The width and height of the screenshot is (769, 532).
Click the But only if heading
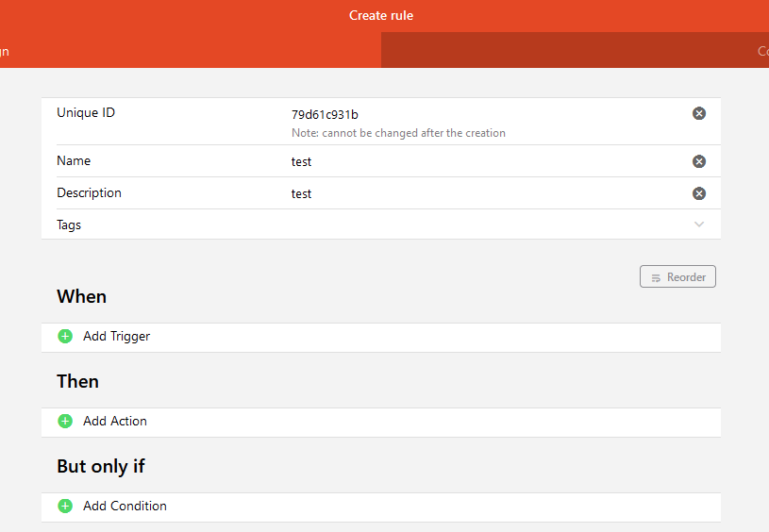tap(101, 466)
